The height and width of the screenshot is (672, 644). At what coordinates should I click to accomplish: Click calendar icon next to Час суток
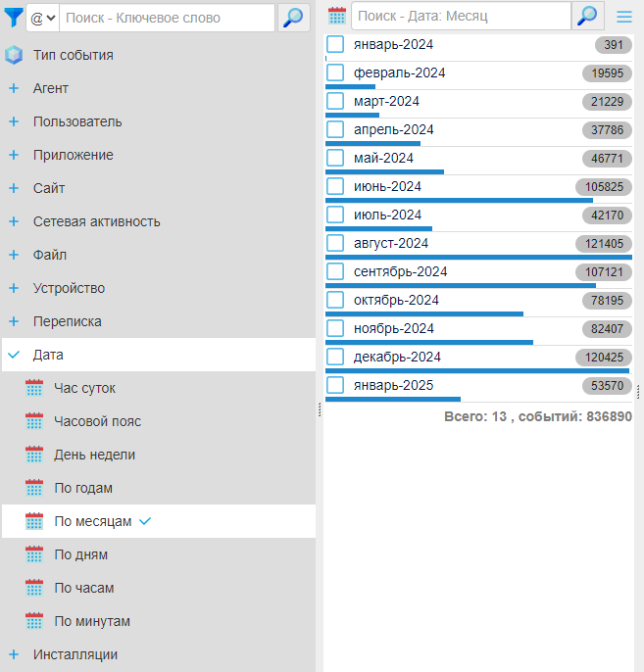[x=34, y=388]
